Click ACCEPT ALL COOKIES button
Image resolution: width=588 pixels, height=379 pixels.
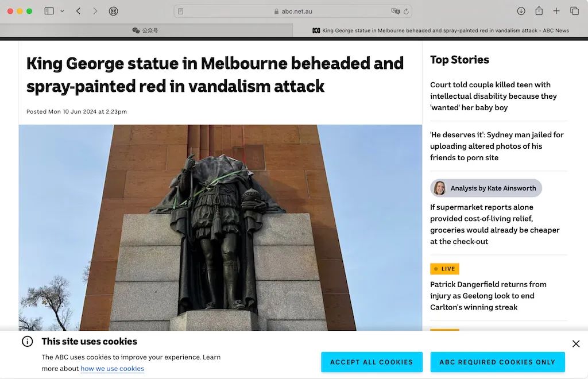point(372,362)
